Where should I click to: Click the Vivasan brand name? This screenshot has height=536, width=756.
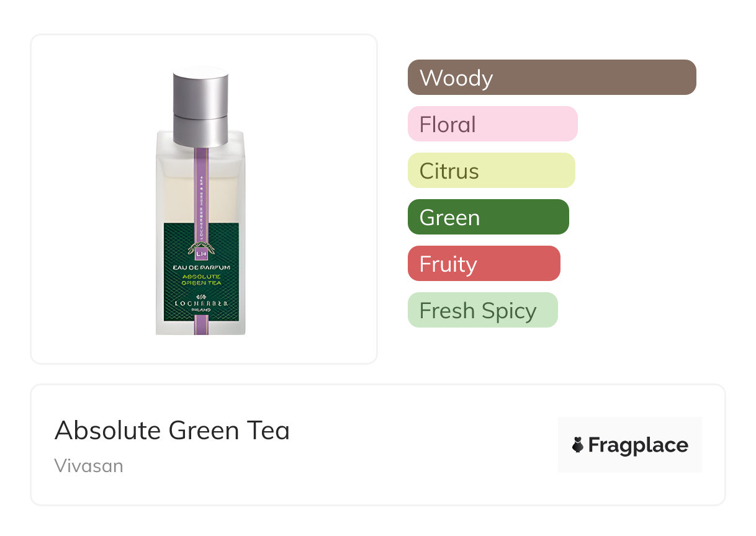(x=89, y=466)
